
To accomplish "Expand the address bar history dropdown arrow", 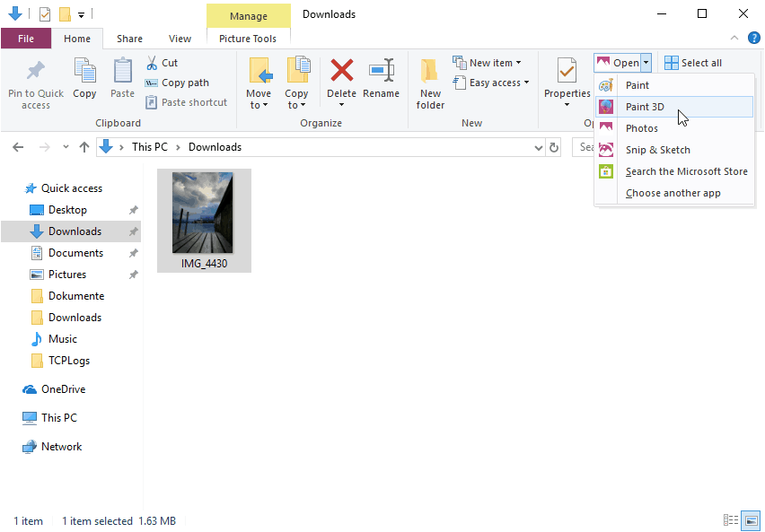I will [x=538, y=147].
